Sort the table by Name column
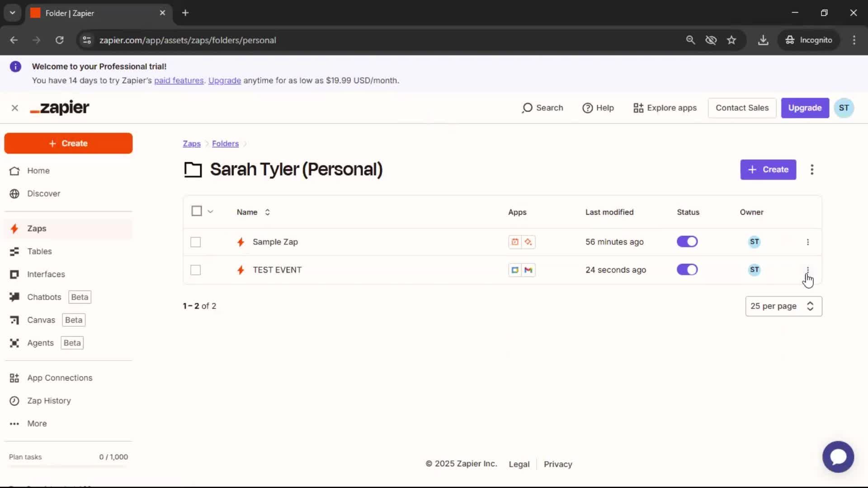The height and width of the screenshot is (488, 868). tap(253, 212)
